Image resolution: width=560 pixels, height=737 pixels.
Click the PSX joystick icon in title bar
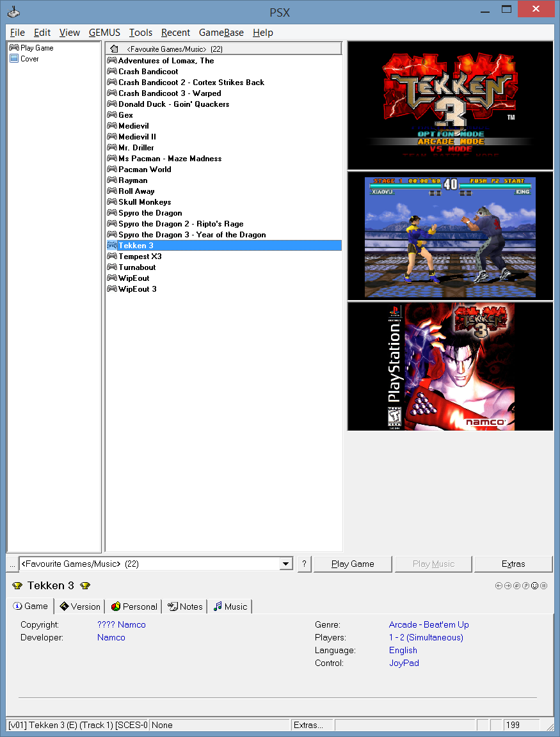coord(13,11)
